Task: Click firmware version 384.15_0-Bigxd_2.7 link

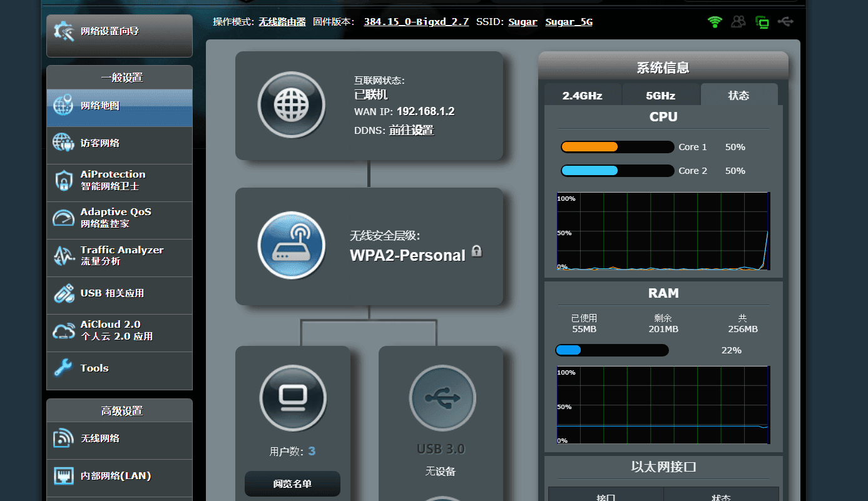Action: tap(416, 22)
